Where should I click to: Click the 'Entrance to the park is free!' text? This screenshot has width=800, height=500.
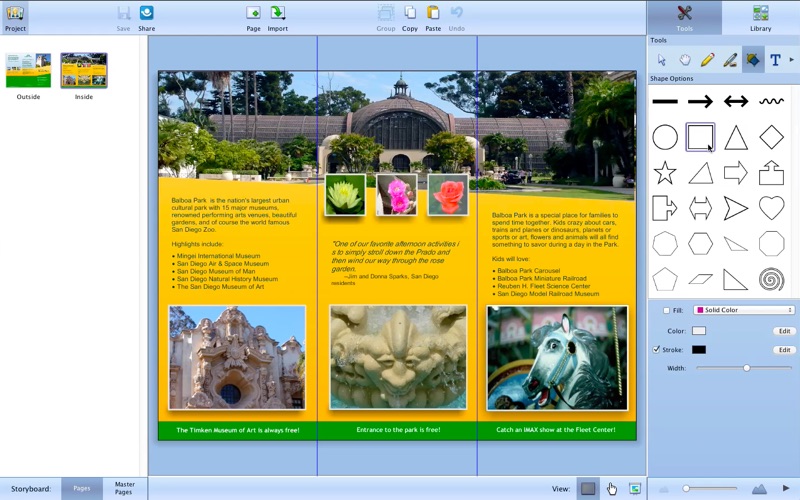click(x=398, y=430)
